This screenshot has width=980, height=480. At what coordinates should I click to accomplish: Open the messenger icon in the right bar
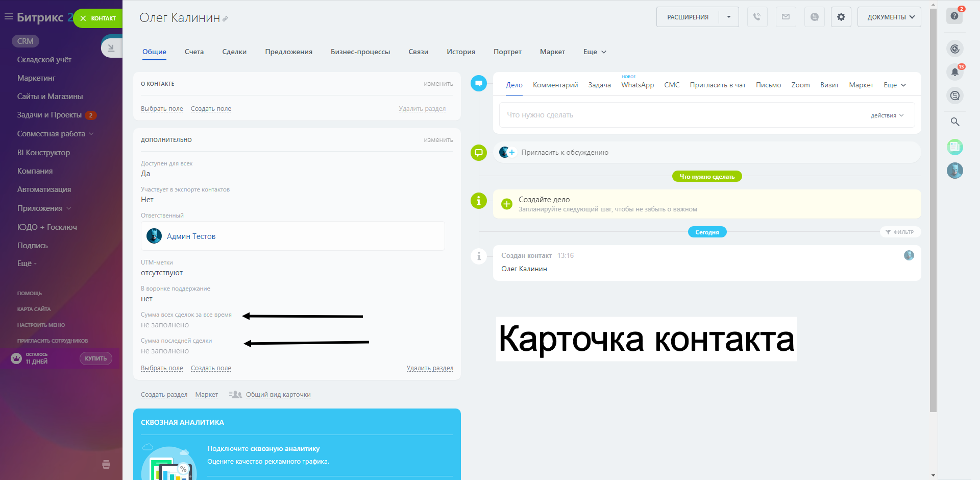coord(954,95)
